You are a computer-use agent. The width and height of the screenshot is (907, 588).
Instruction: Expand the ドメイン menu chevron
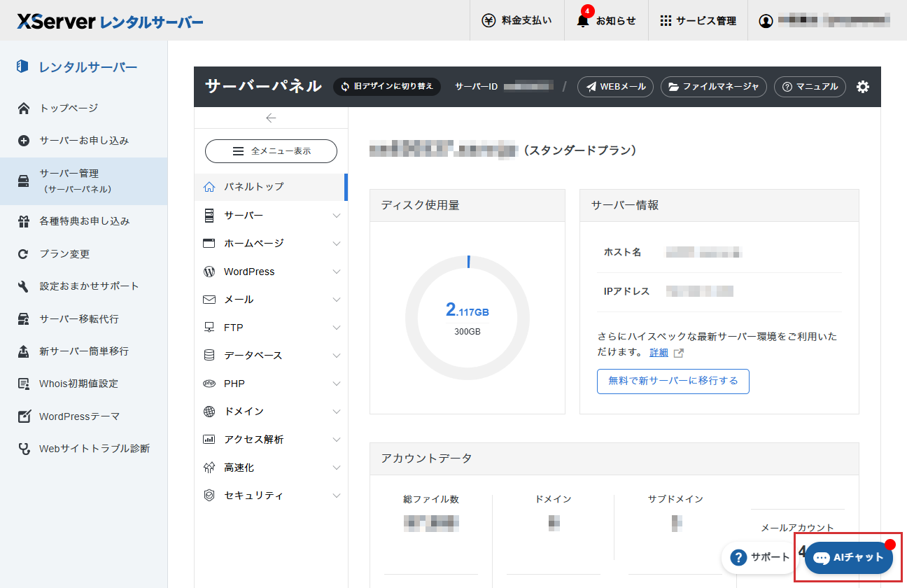337,412
